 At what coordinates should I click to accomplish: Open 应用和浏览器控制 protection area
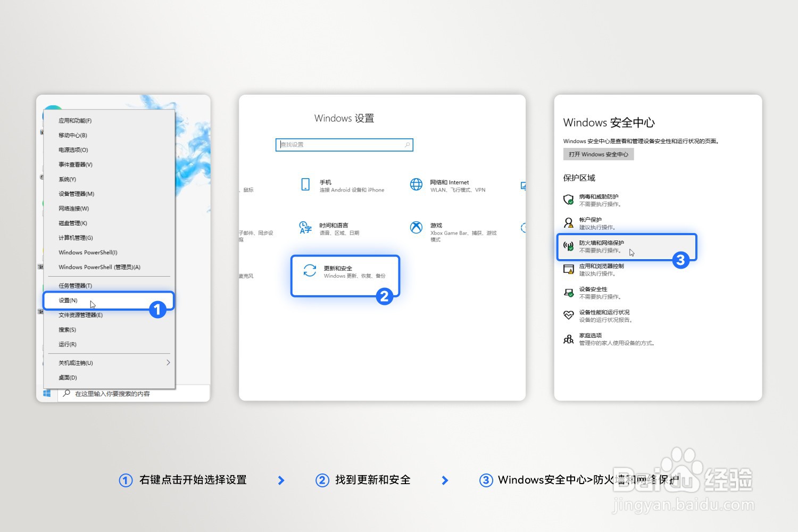pyautogui.click(x=602, y=266)
